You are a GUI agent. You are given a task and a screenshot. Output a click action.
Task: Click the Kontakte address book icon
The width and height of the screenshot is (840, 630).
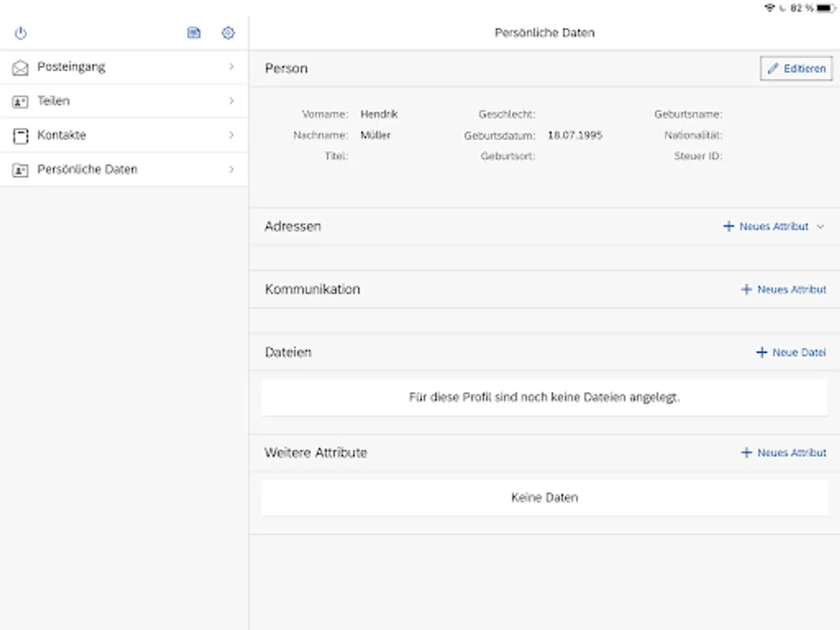coord(20,136)
